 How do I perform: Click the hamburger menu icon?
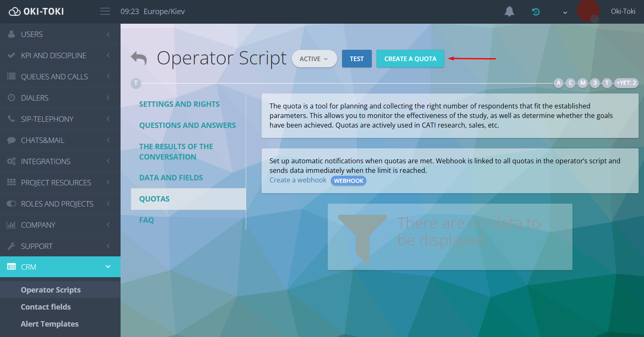coord(105,11)
